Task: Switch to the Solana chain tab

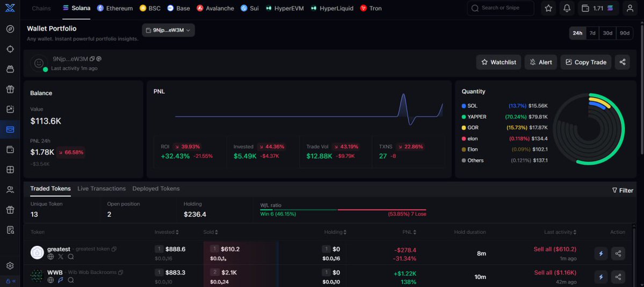Action: point(76,8)
